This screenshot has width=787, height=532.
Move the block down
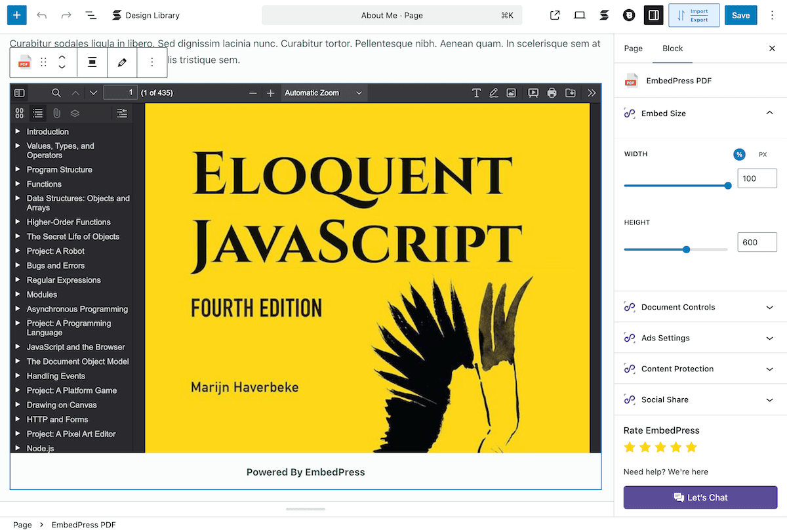point(62,67)
